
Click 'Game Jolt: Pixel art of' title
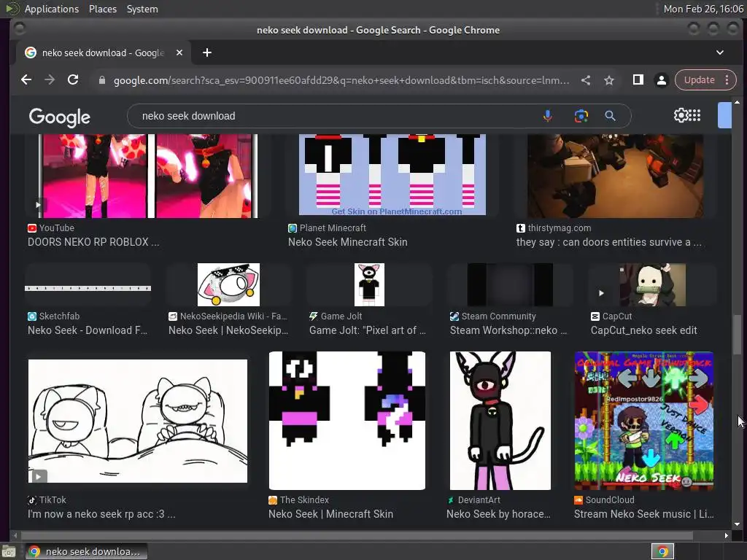click(x=368, y=330)
